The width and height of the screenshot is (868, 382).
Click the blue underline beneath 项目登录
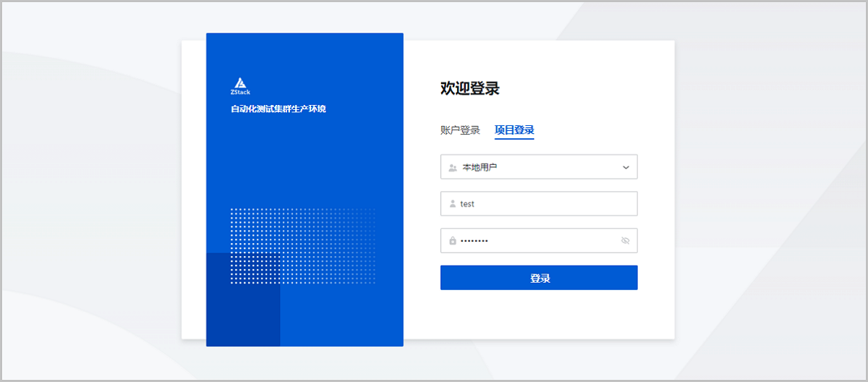(514, 138)
